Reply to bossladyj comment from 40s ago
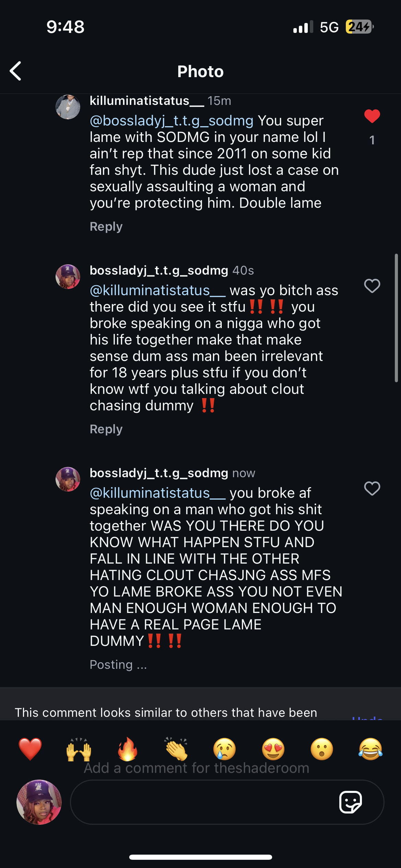This screenshot has height=868, width=401. pyautogui.click(x=106, y=429)
